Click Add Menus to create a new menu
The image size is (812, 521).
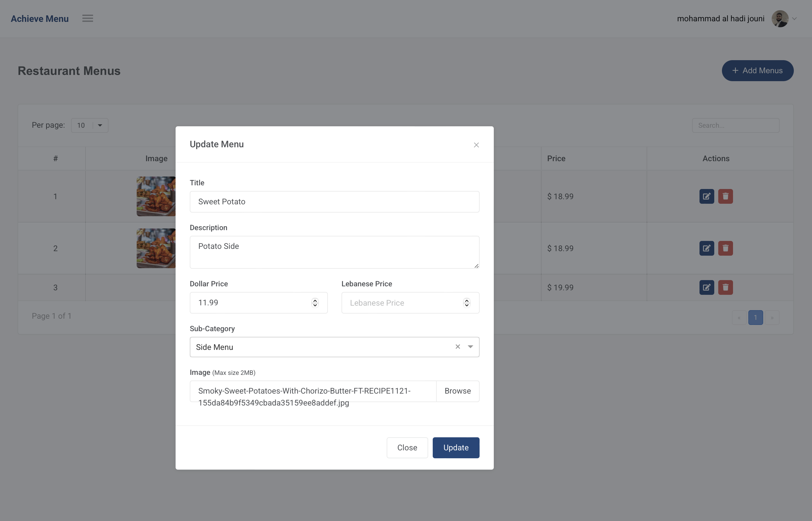[757, 71]
